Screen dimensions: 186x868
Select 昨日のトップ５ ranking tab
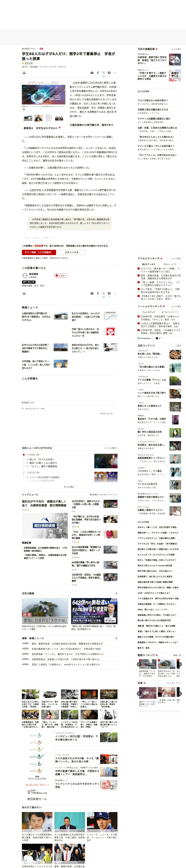[x=170, y=264]
